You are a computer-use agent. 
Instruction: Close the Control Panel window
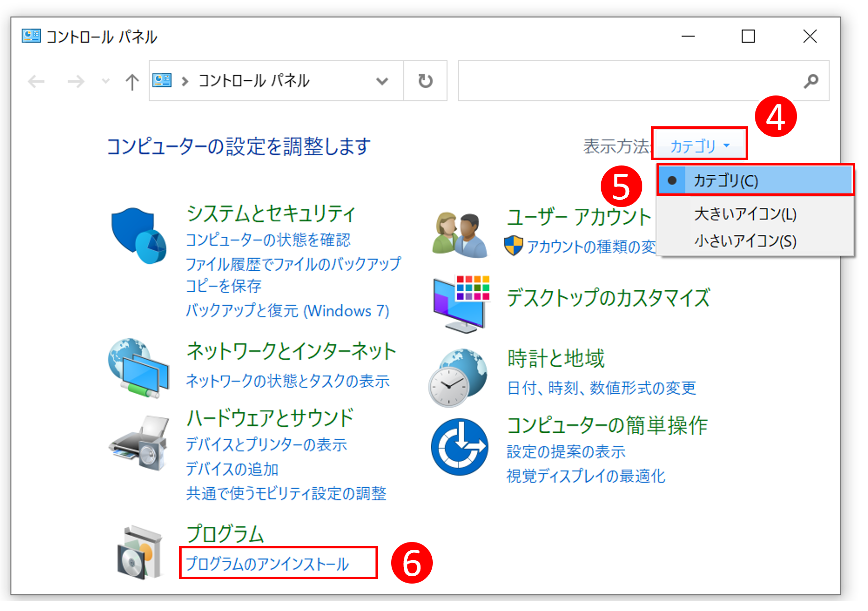(x=810, y=36)
